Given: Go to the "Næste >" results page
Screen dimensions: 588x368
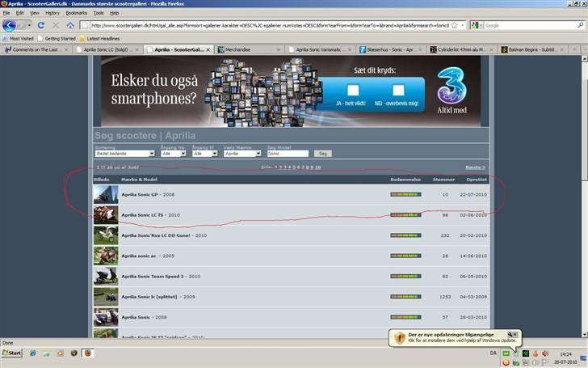Looking at the screenshot, I should 474,167.
